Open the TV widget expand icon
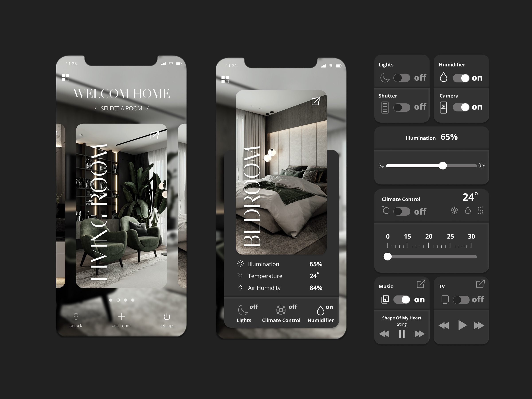The image size is (532, 399). (x=480, y=284)
